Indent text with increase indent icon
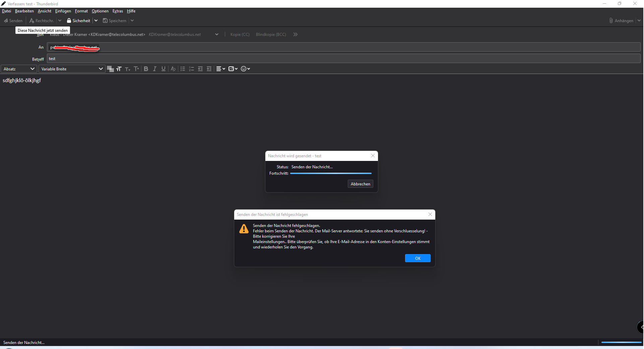 tap(209, 69)
